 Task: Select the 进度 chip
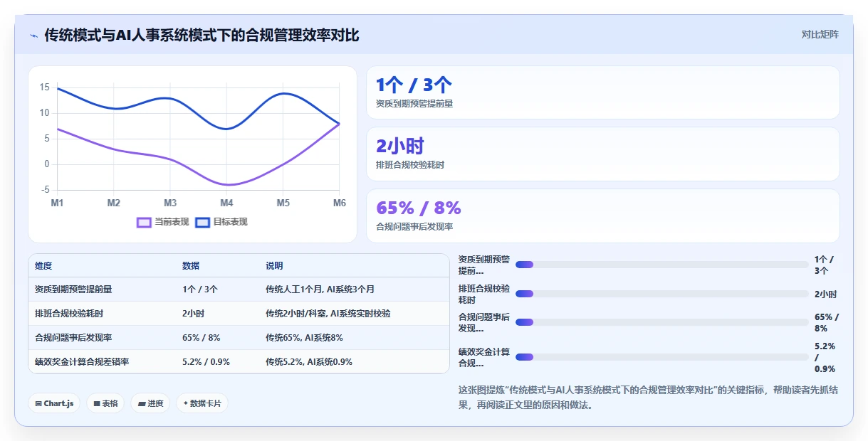pyautogui.click(x=150, y=403)
